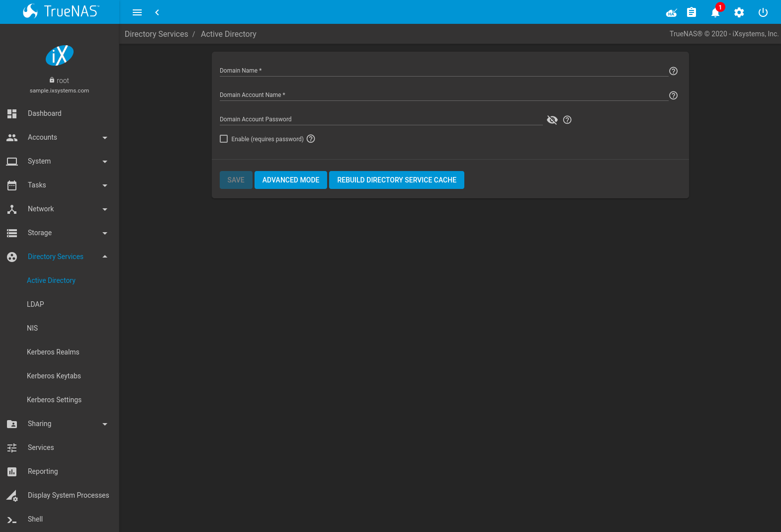This screenshot has width=781, height=532.
Task: Open Dashboard from sidebar
Action: (45, 113)
